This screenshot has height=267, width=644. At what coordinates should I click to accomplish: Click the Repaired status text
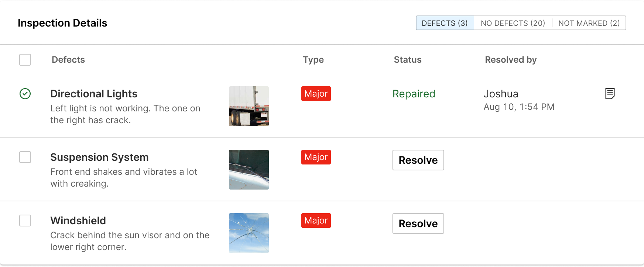pos(414,94)
